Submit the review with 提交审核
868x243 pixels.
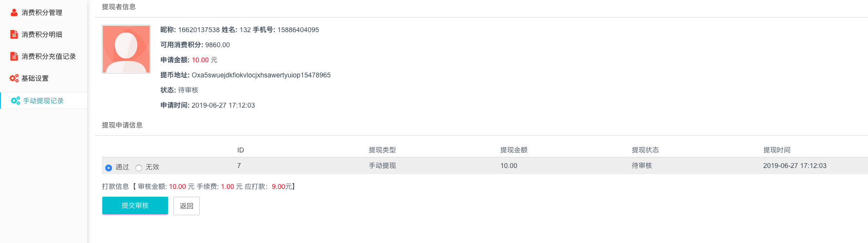(x=135, y=206)
